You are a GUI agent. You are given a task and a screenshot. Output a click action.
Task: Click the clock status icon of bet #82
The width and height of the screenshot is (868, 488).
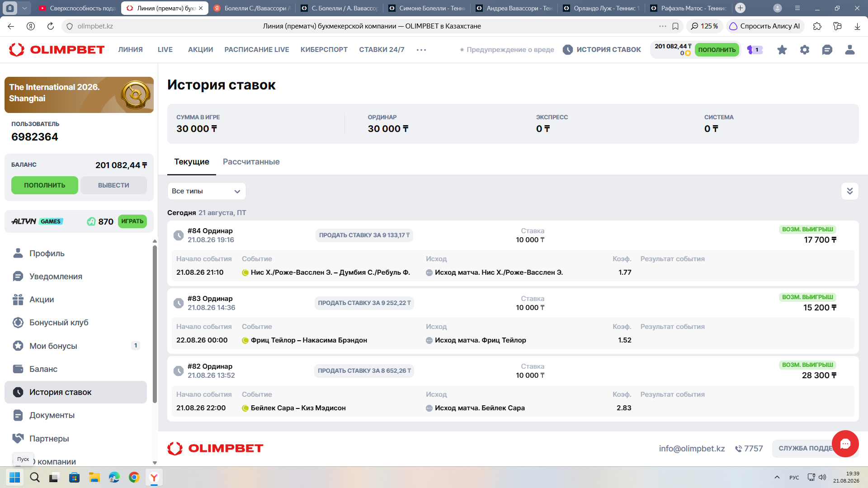click(179, 371)
